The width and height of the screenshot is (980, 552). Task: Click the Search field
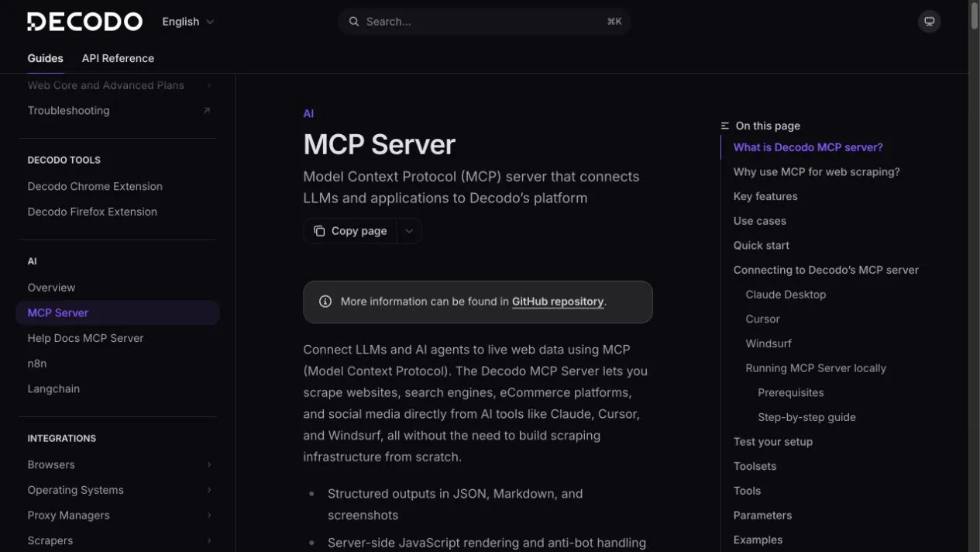(x=484, y=22)
